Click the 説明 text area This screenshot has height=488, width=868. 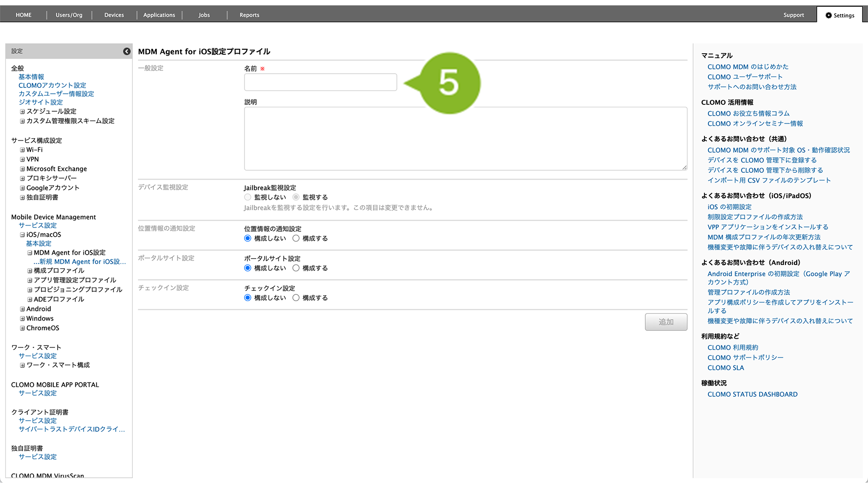pos(465,139)
